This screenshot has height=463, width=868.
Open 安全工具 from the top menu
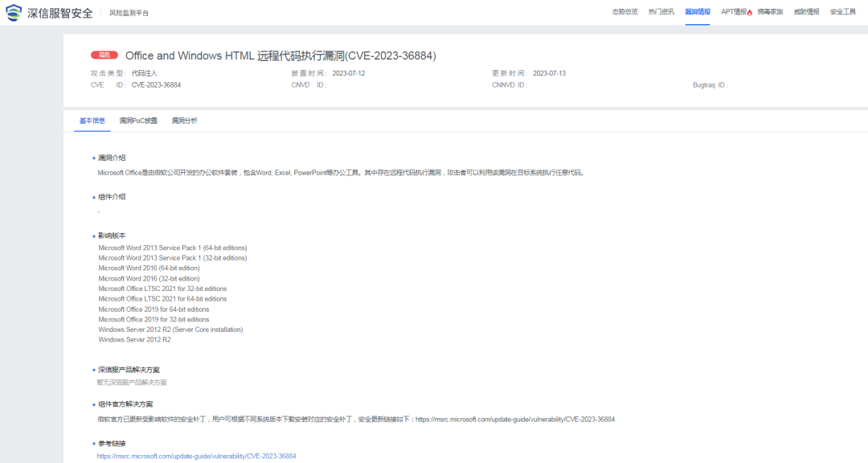pos(842,11)
